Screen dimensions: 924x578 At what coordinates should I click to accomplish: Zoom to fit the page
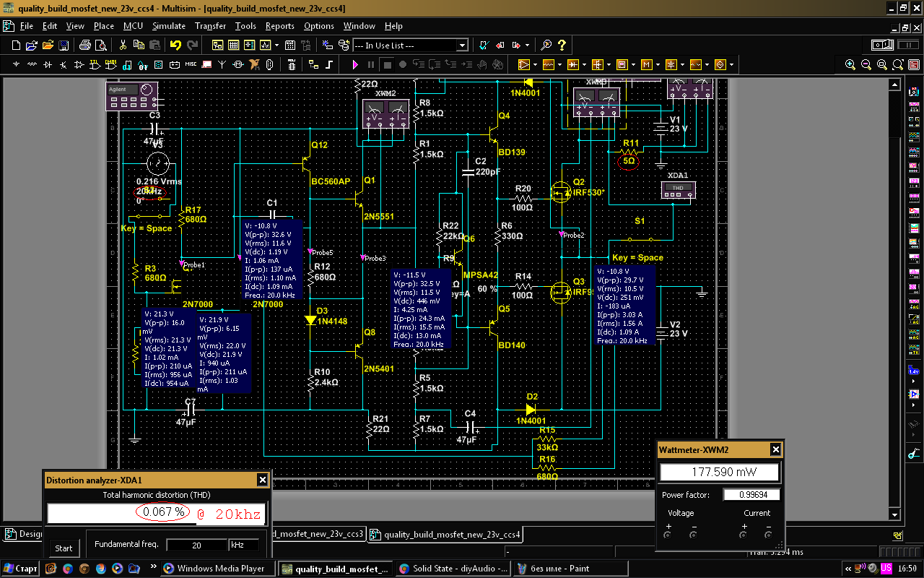[897, 65]
